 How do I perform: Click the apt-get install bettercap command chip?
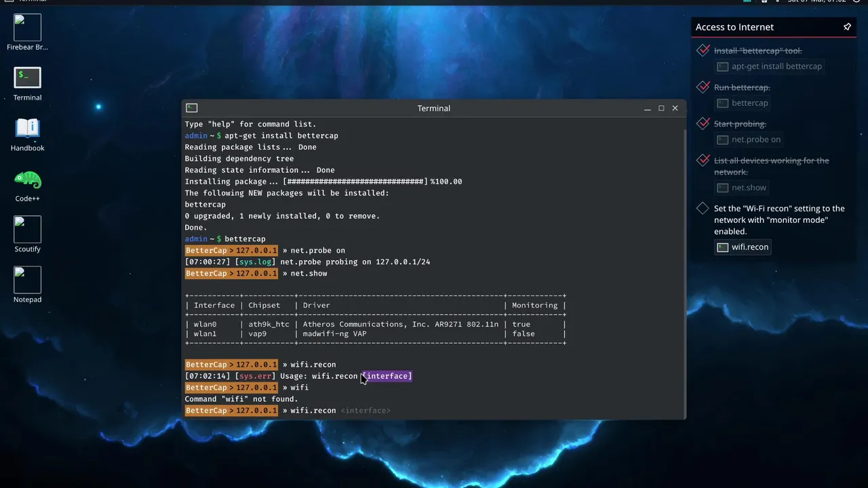point(770,66)
